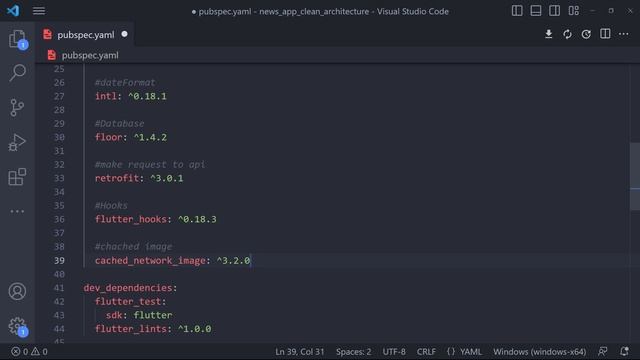This screenshot has width=640, height=360.
Task: Select language mode YAML
Action: [471, 352]
